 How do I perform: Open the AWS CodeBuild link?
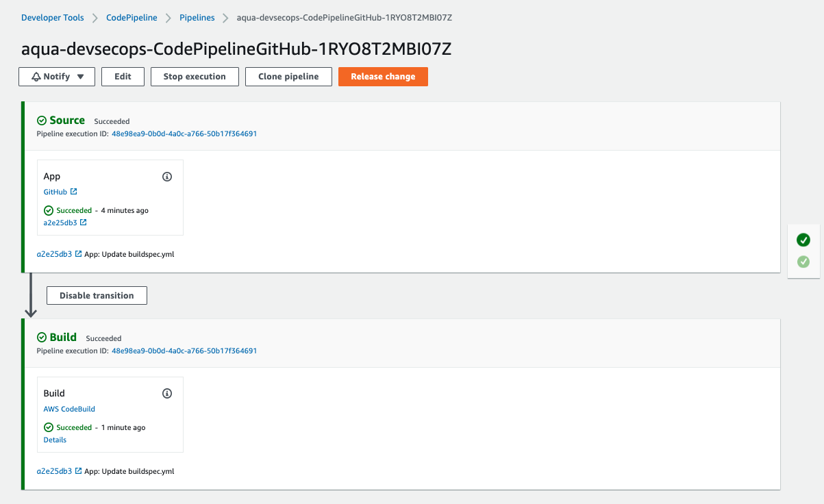[69, 409]
